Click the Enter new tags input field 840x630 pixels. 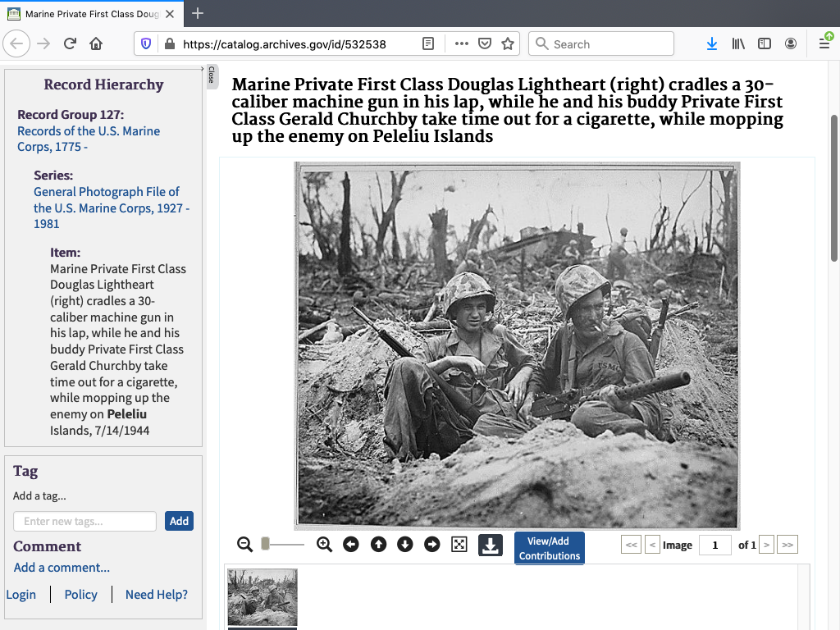(85, 521)
